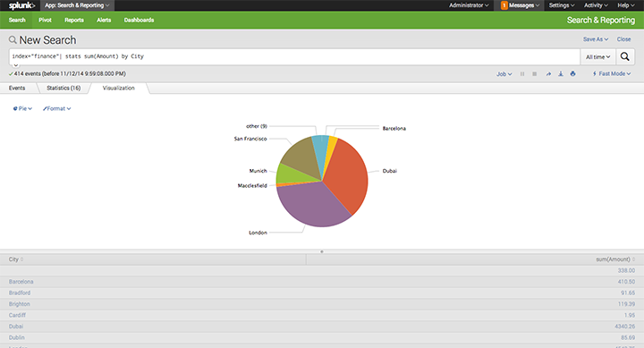Viewport: 644px width, 348px height.
Task: Open the All time range picker
Action: pos(597,56)
